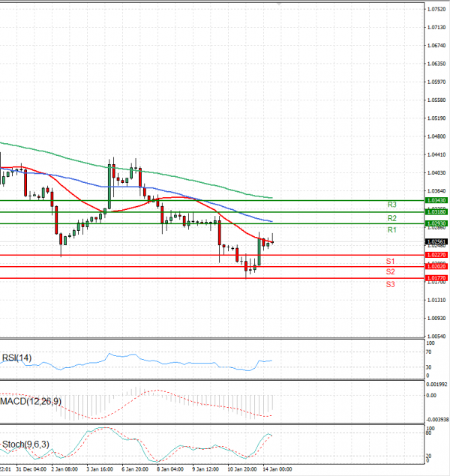This screenshot has height=476, width=450.
Task: Click the chart shift triangle marker at top
Action: (x=280, y=4)
